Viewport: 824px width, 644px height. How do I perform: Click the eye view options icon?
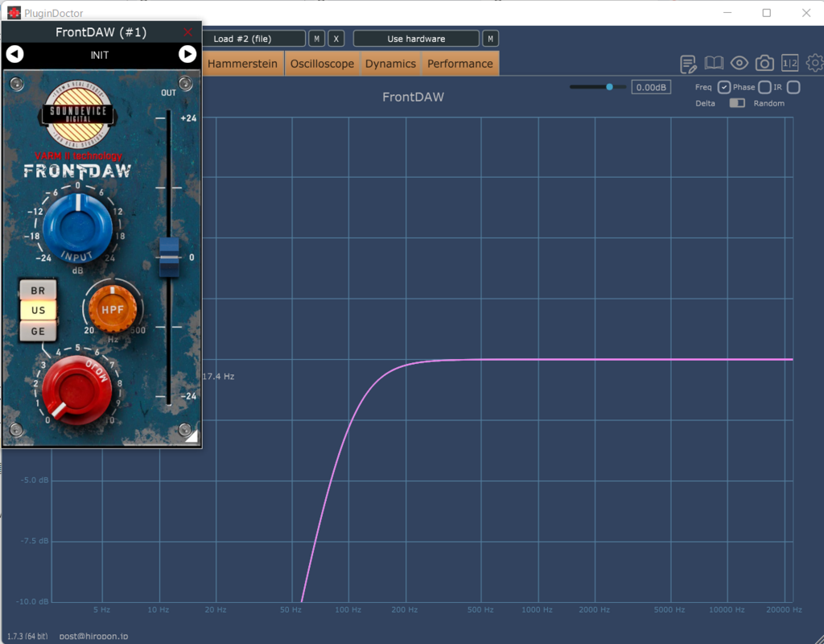tap(740, 64)
